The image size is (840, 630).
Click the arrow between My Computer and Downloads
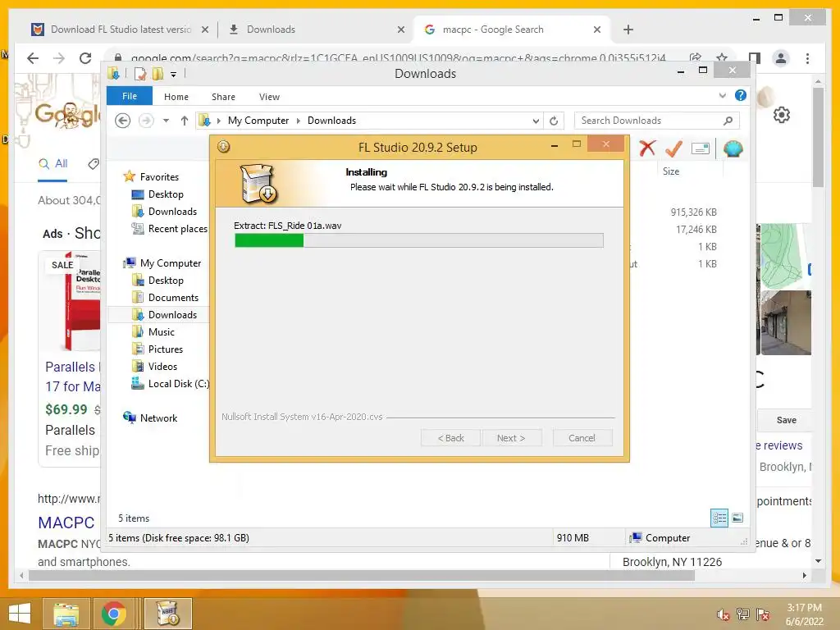pos(299,121)
